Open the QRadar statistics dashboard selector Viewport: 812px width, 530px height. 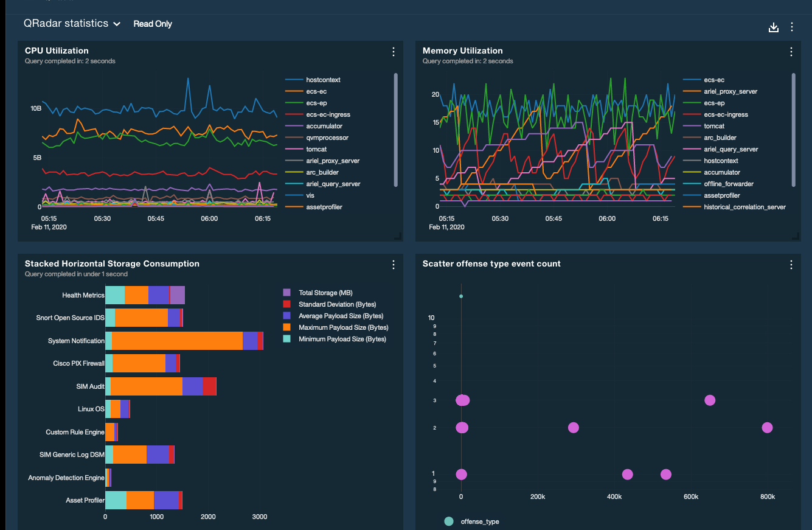72,23
